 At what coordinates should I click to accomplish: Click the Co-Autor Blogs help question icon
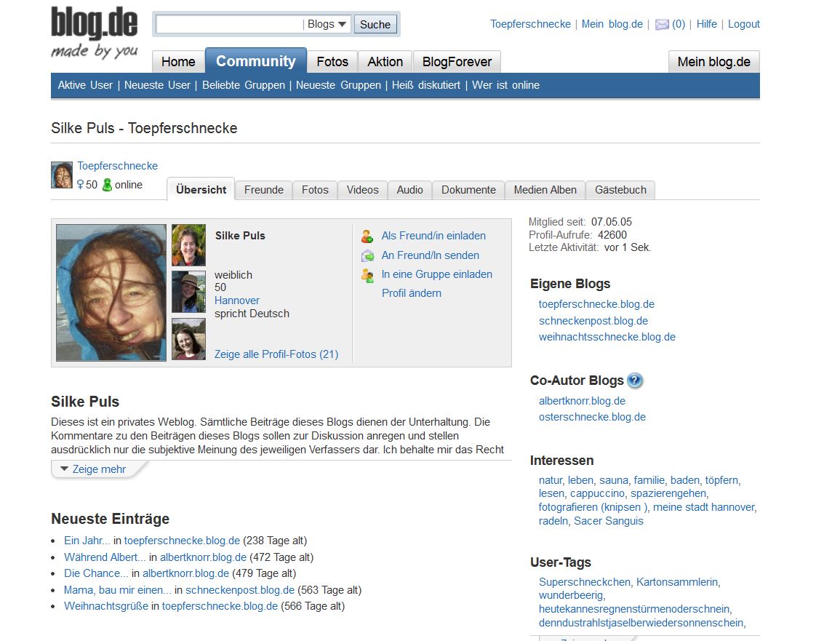click(x=634, y=381)
